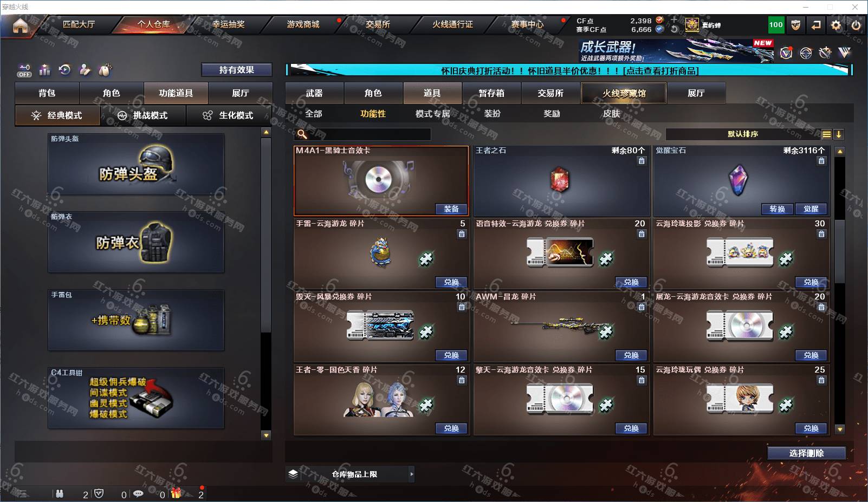Viewport: 868px width, 502px height.
Task: Select the 火线珍藏馆 tab
Action: pos(624,93)
